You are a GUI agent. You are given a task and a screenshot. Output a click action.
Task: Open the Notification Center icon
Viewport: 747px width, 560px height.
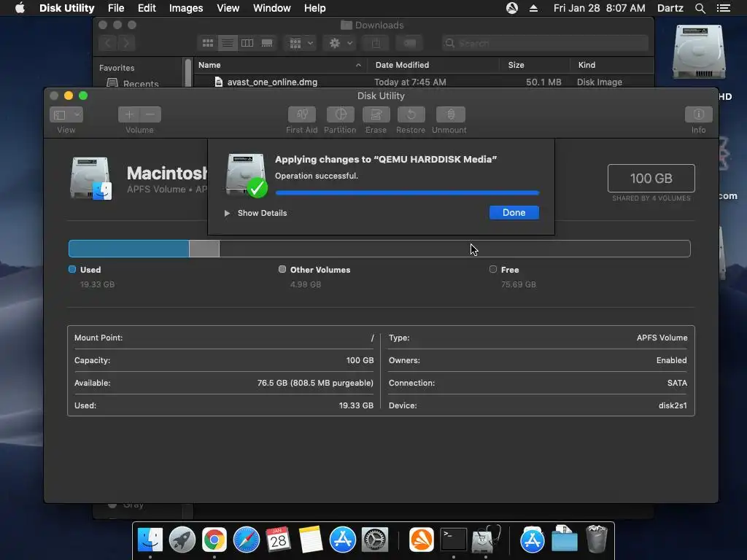pyautogui.click(x=723, y=8)
